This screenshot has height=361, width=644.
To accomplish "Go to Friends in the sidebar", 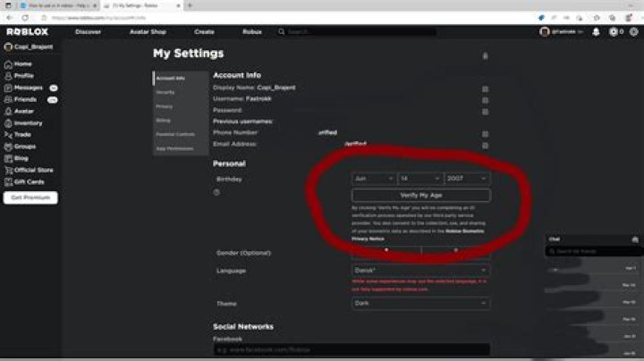I will [25, 99].
